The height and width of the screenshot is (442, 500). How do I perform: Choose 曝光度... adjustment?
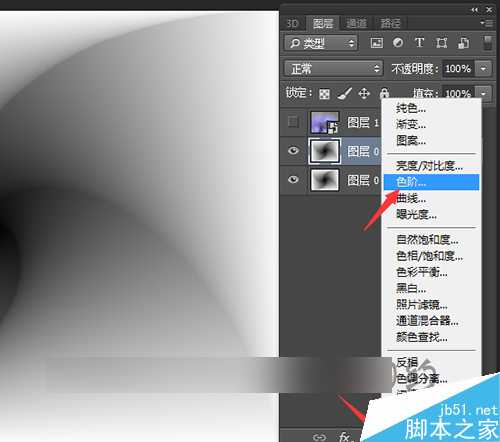point(431,215)
